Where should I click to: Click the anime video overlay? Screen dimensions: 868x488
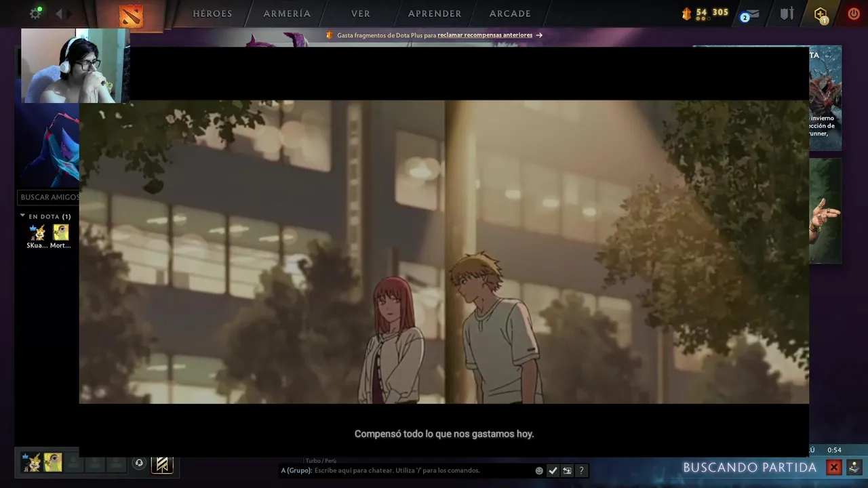click(x=444, y=251)
